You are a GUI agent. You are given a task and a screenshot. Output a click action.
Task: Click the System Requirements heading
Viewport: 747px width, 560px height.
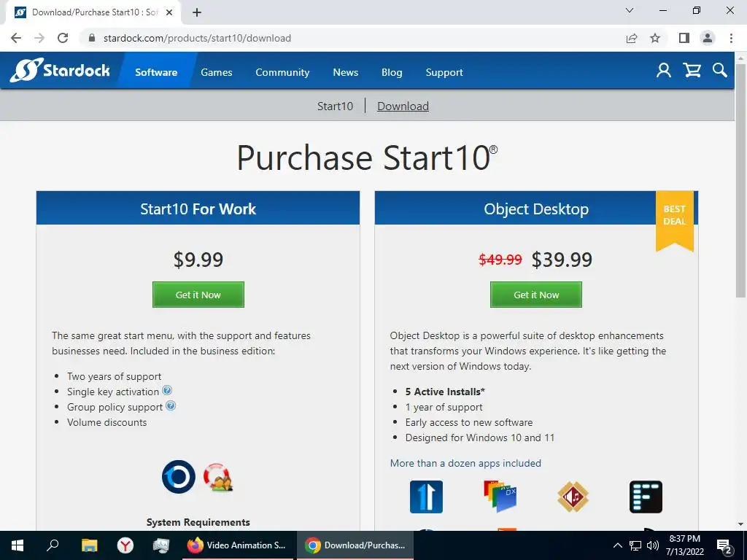(x=198, y=522)
